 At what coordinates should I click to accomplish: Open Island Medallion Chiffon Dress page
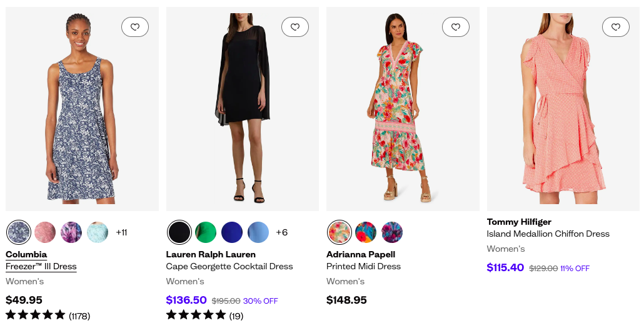548,234
